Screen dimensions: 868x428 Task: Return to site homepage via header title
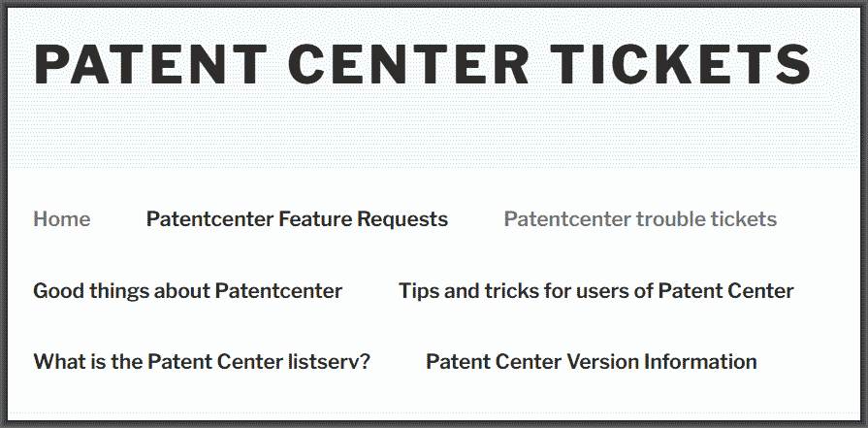pyautogui.click(x=422, y=63)
